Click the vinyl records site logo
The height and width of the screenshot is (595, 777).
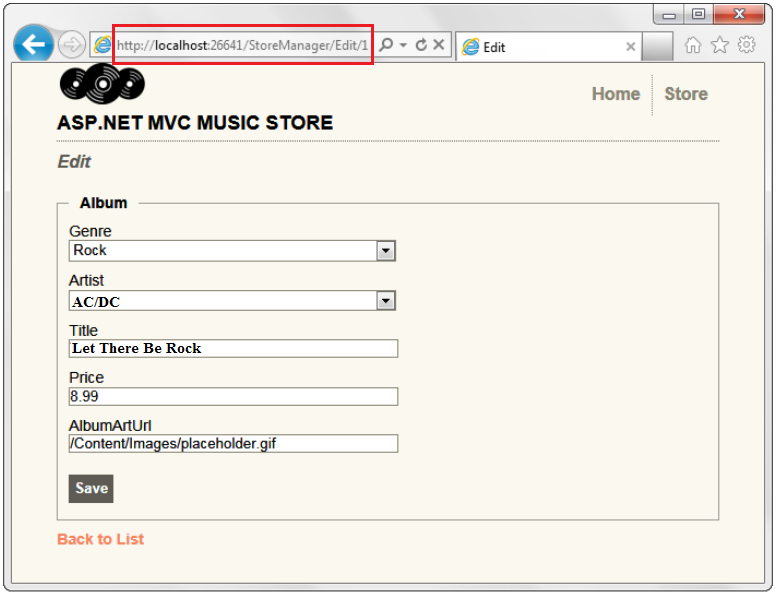(102, 84)
